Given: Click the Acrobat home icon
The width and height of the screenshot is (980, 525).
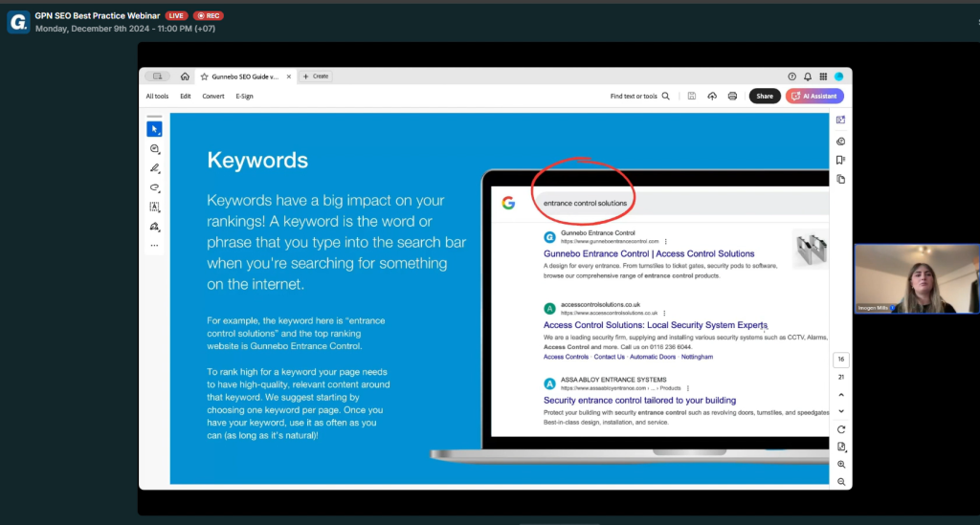Looking at the screenshot, I should click(x=185, y=77).
